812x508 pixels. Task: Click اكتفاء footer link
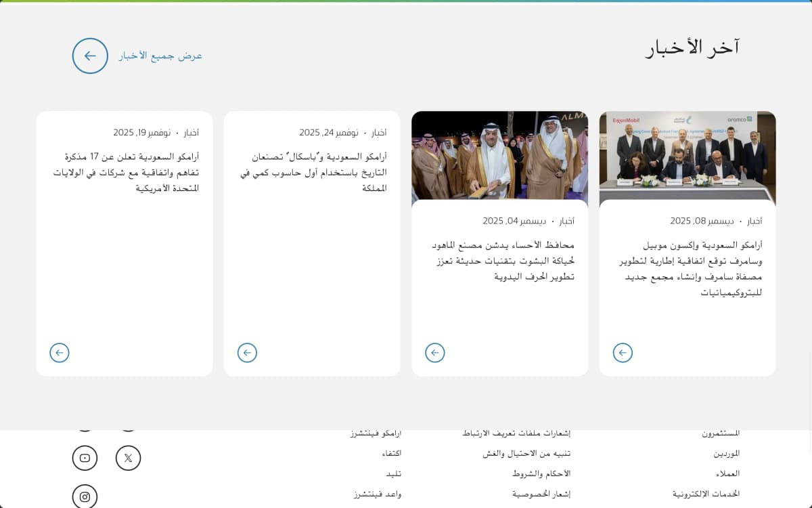coord(391,453)
